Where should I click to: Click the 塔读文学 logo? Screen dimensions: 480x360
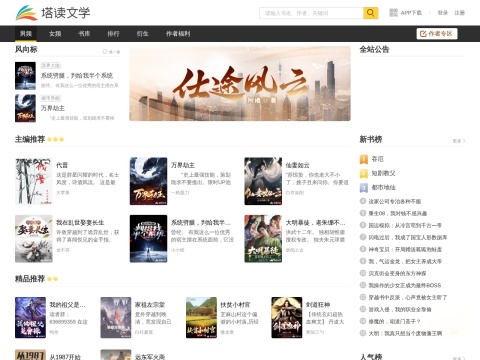(53, 13)
